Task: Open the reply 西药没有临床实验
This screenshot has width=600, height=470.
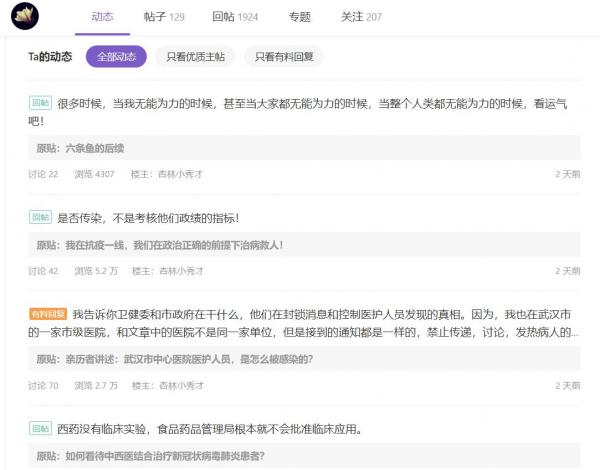Action: [210, 429]
